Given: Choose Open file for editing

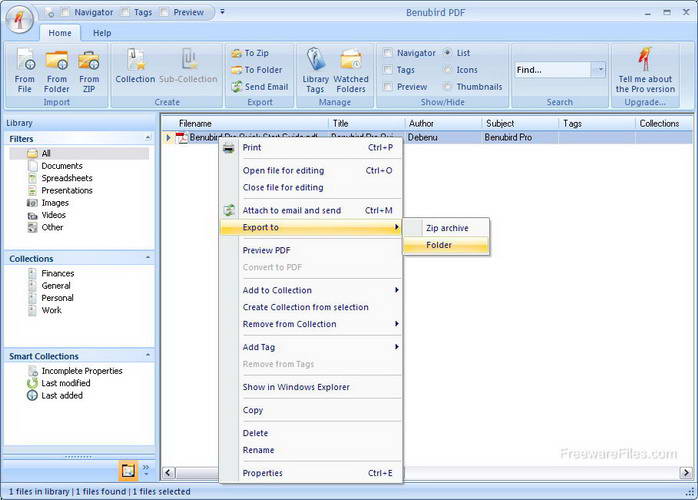Looking at the screenshot, I should pos(312,171).
